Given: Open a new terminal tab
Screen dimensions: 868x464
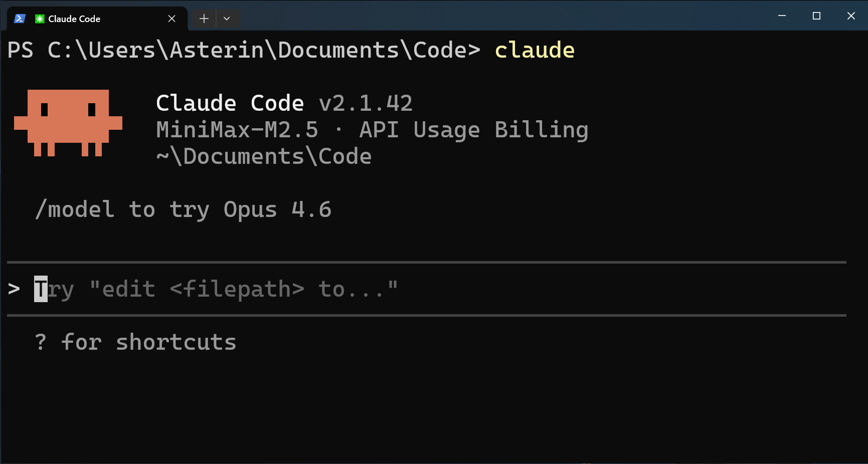Looking at the screenshot, I should pos(204,19).
